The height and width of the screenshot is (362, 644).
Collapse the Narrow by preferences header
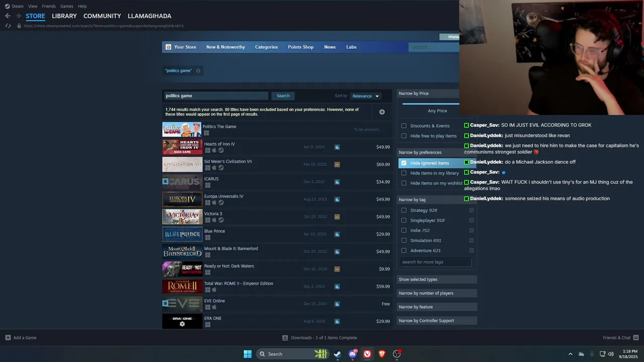[437, 152]
